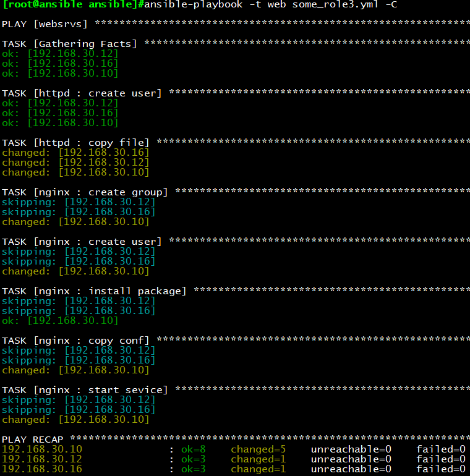The height and width of the screenshot is (476, 470).
Task: Click skipping 192.168.30.12 under nginx create user
Action: [79, 252]
